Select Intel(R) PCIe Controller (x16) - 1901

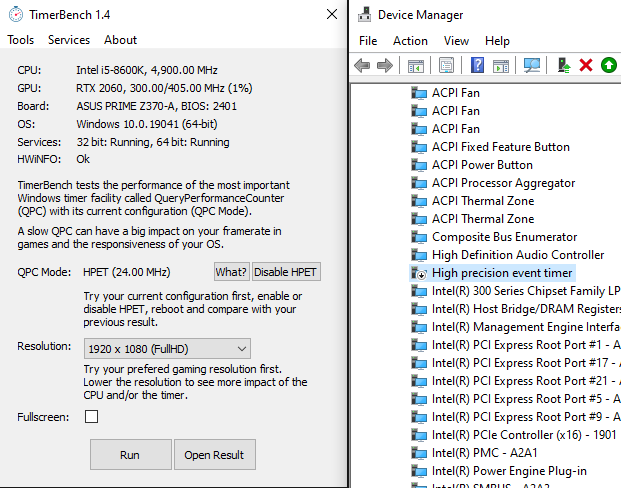pos(524,435)
